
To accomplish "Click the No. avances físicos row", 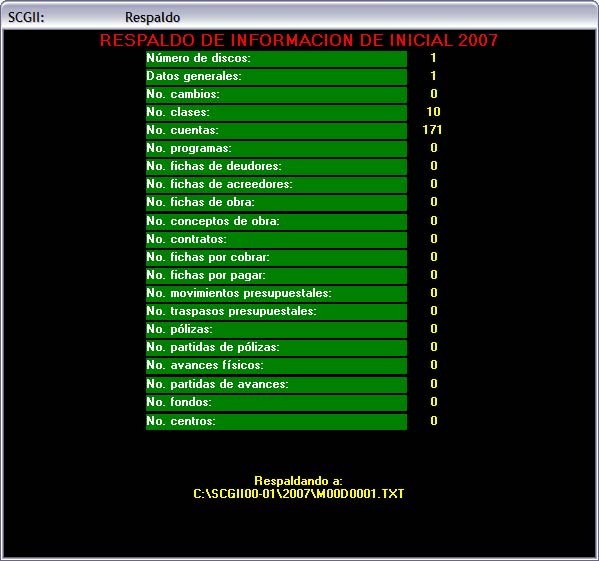I will tap(276, 365).
